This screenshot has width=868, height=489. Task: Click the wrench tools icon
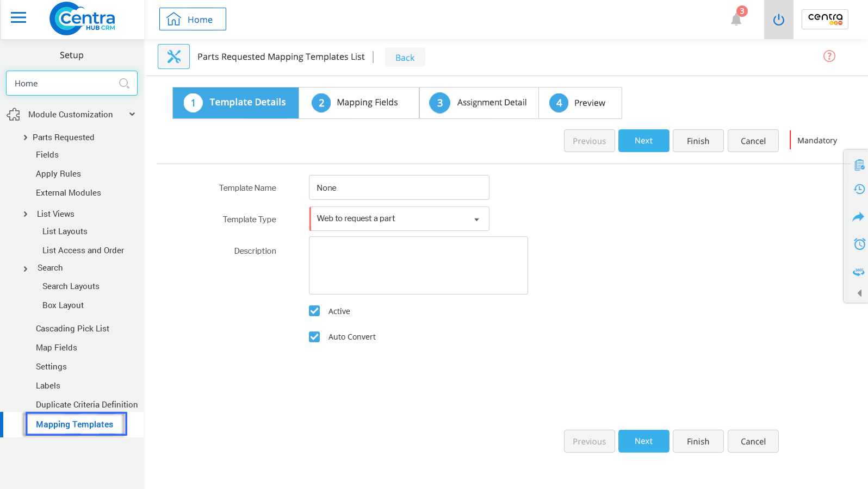coord(174,57)
